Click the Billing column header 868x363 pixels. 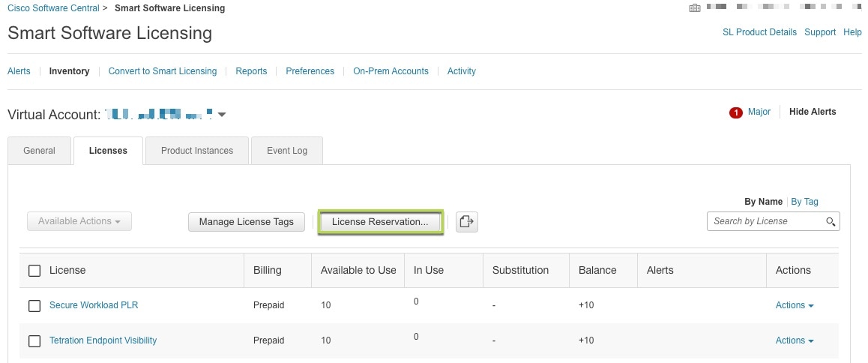click(268, 271)
